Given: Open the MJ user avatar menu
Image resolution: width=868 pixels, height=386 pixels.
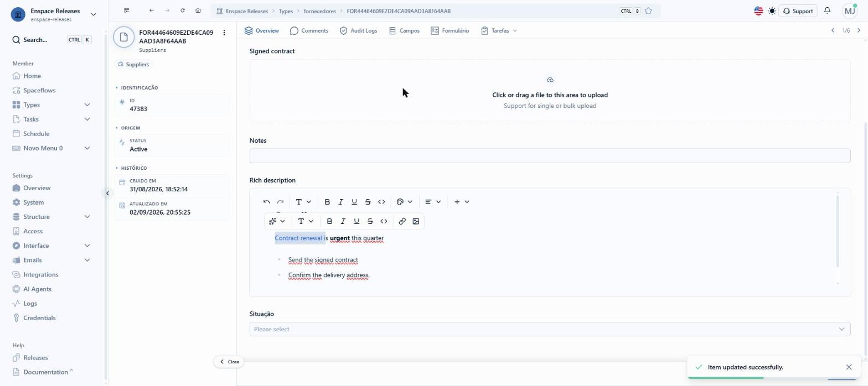Looking at the screenshot, I should pyautogui.click(x=849, y=11).
